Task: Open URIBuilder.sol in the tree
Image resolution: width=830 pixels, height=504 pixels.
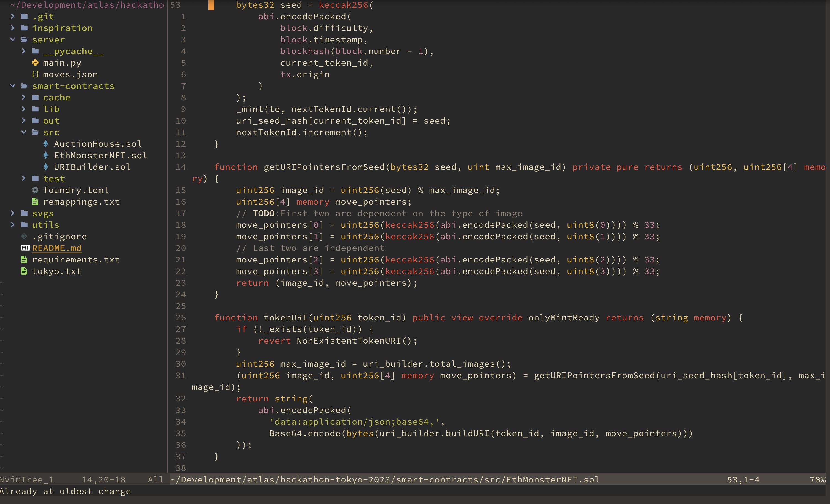Action: tap(92, 167)
